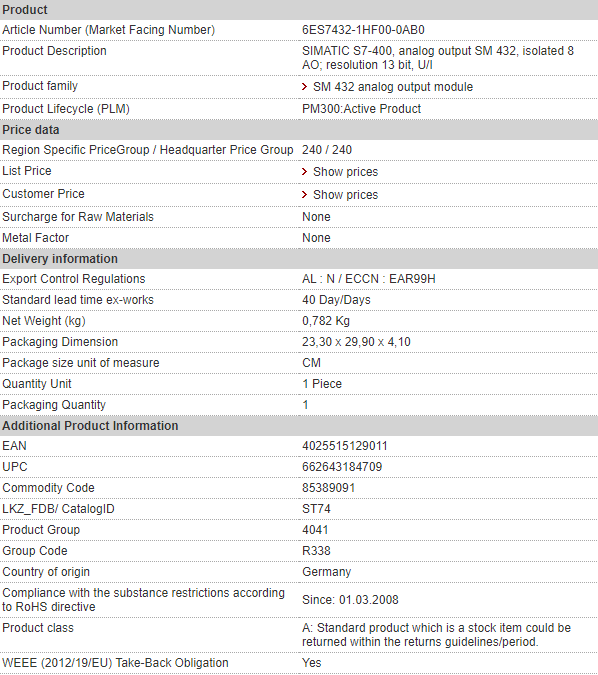Open the SM 432 analog output module link
This screenshot has height=675, width=598.
[393, 87]
